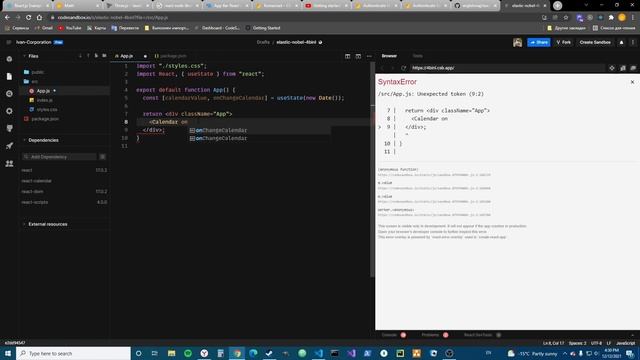Toggle the editor split view icon
Image resolution: width=640 pixels, height=360 pixels.
tap(347, 56)
